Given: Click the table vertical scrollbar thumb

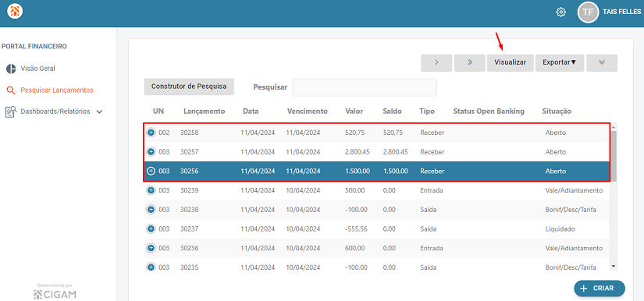Looking at the screenshot, I should coord(614,157).
